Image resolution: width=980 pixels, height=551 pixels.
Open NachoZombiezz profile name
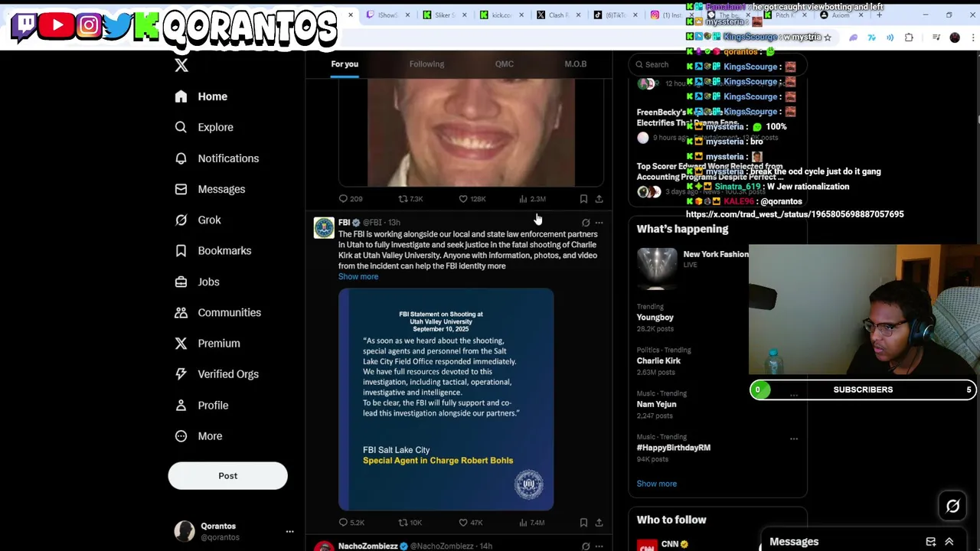pos(368,546)
